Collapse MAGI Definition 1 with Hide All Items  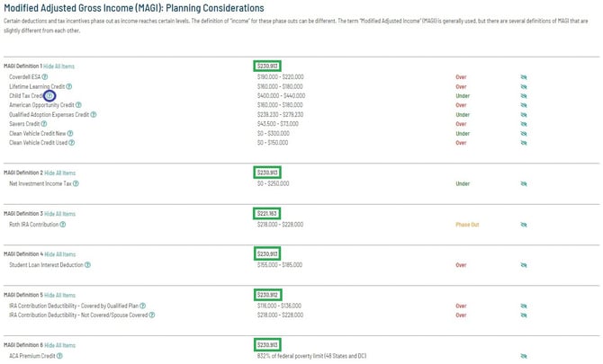tap(60, 67)
